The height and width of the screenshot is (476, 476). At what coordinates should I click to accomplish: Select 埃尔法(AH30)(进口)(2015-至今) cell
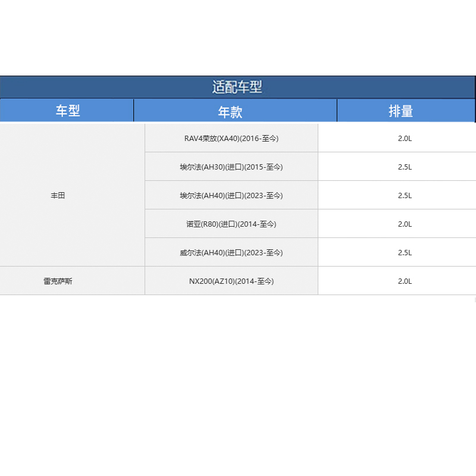coord(231,167)
